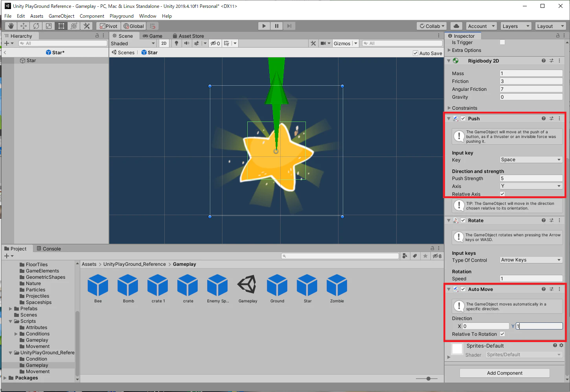Select the Transform tool
The height and width of the screenshot is (392, 570).
tap(74, 26)
